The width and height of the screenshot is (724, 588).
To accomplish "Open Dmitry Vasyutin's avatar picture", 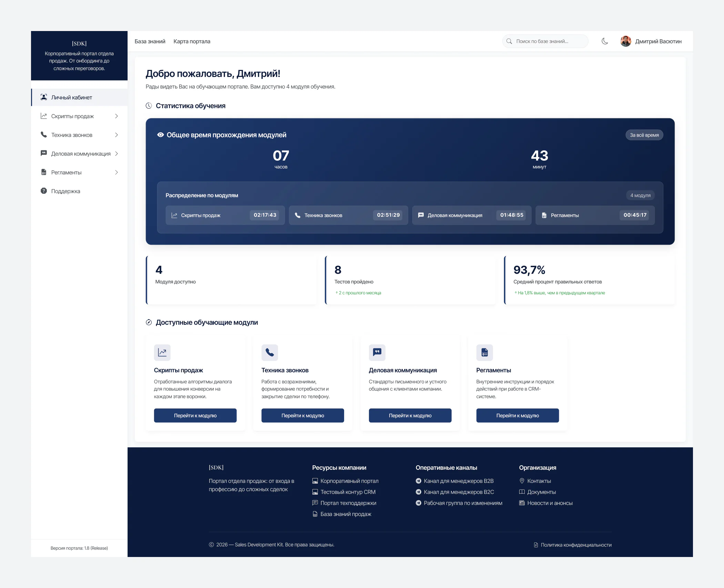I will click(625, 41).
